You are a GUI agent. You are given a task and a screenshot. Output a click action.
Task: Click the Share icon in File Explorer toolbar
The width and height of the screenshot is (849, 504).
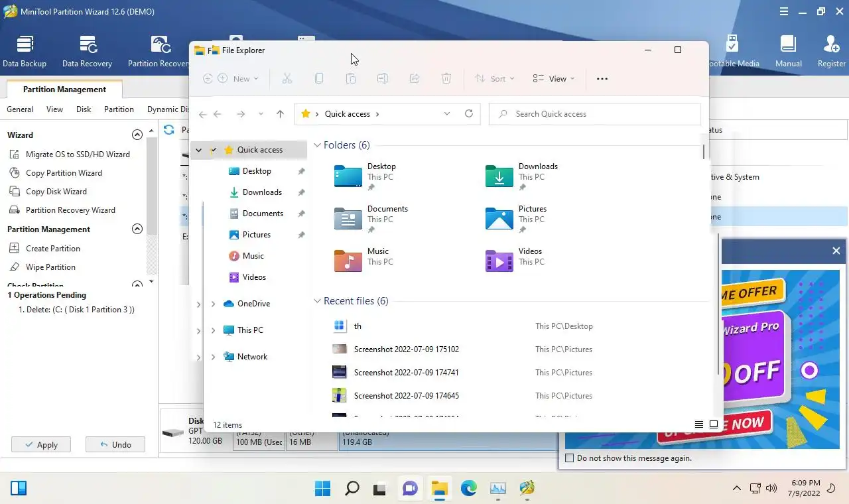(x=415, y=78)
